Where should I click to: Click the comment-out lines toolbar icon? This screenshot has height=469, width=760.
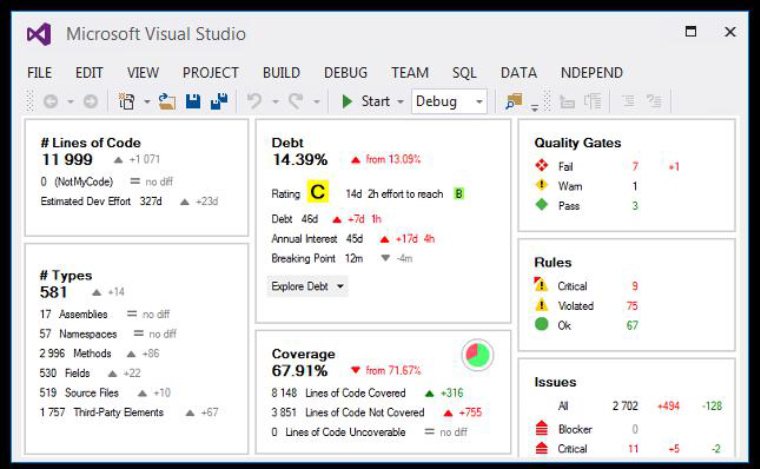[628, 101]
